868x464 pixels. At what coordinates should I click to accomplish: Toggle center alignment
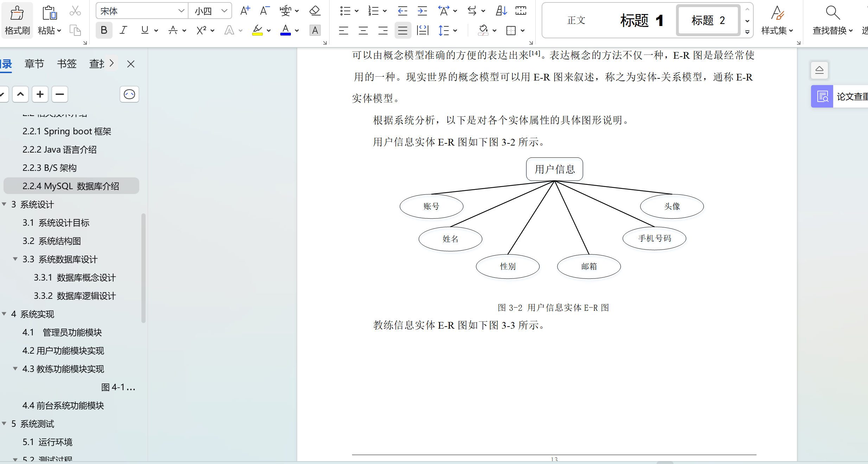[363, 31]
